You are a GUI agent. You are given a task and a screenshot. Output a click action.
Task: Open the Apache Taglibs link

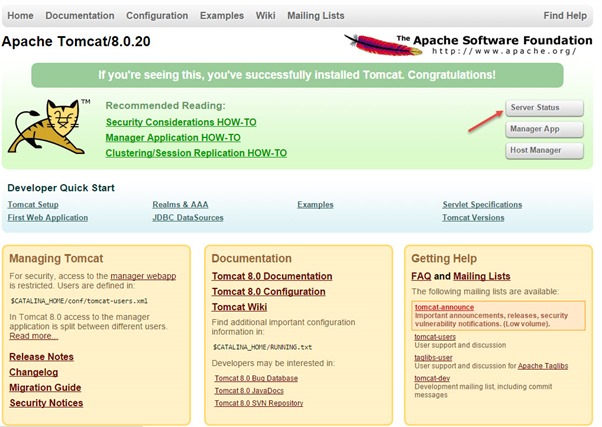click(x=543, y=366)
